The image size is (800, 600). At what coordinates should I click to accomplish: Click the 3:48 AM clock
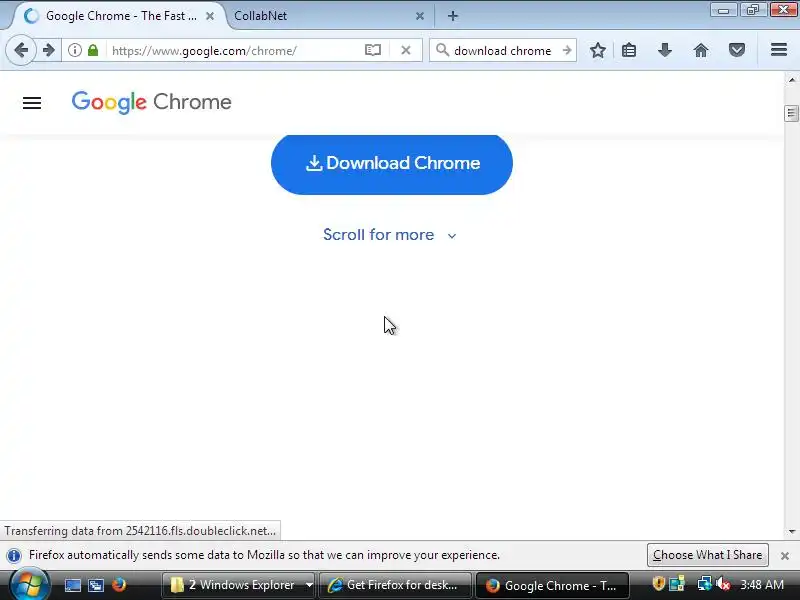762,585
